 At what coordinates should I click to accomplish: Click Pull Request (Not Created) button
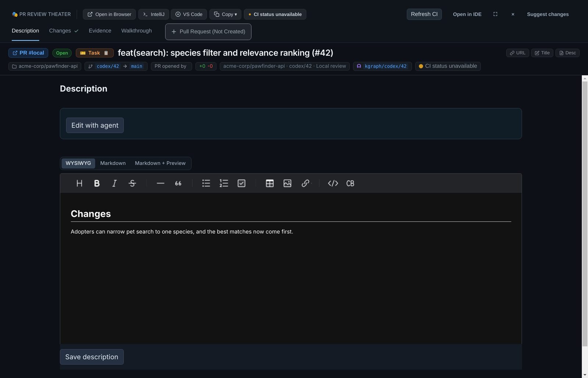point(208,32)
